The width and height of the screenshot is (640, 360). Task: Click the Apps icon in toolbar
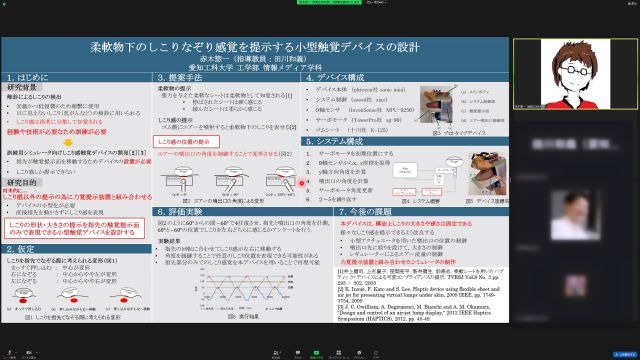(x=376, y=353)
